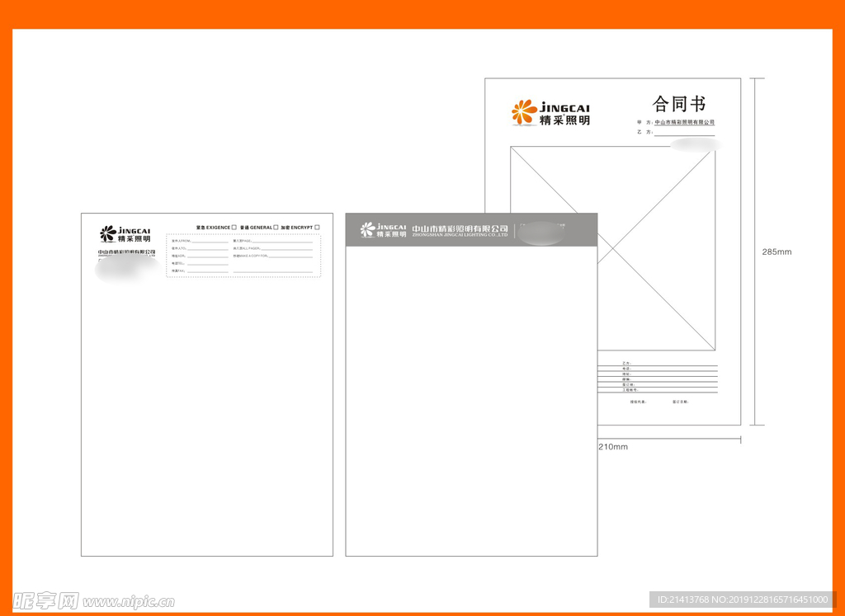845x616 pixels.
Task: Click the 甲方 company name line on contract
Action: tap(684, 123)
